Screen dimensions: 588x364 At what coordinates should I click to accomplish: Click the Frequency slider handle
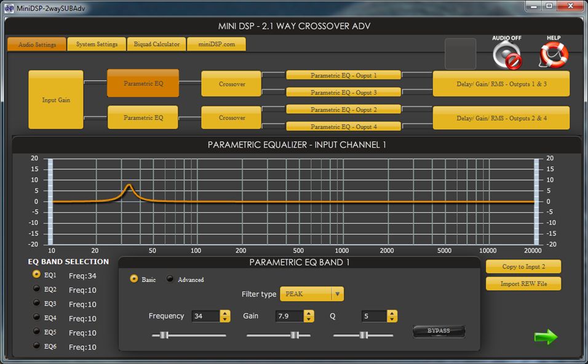[164, 335]
